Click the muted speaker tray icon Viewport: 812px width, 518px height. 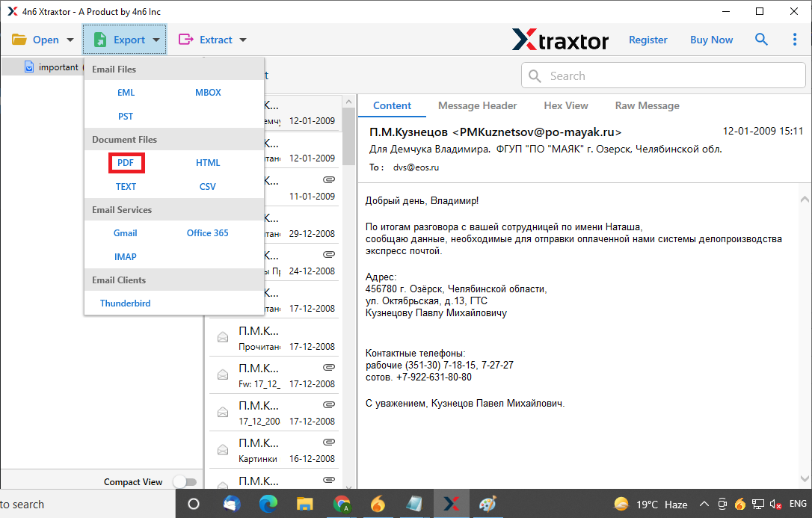[x=775, y=505]
